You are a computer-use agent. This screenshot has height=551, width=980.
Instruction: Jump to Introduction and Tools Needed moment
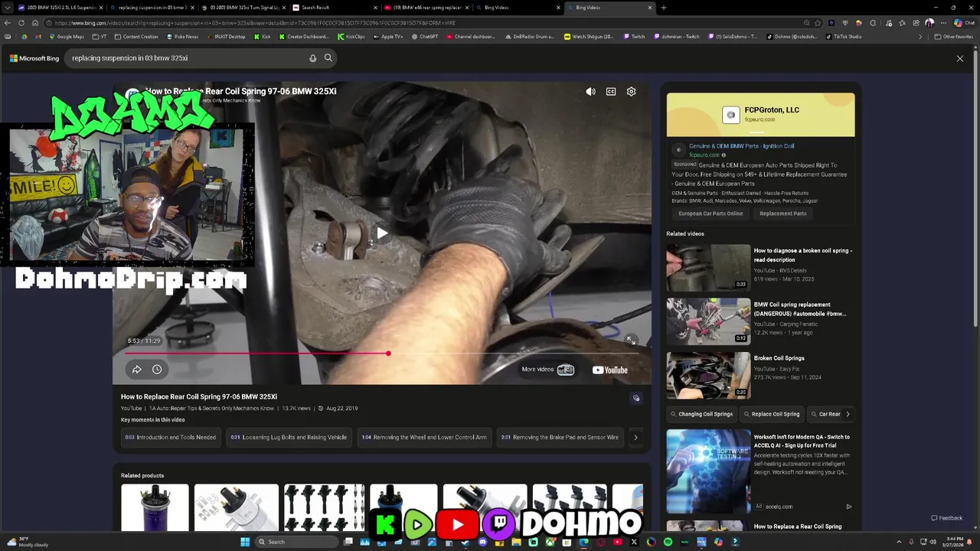pyautogui.click(x=170, y=438)
